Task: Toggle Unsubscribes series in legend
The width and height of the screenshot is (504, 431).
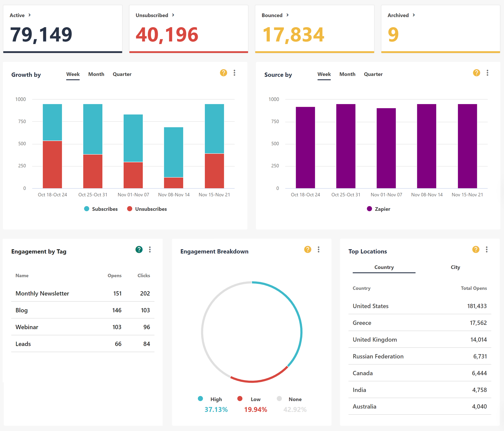Action: pyautogui.click(x=147, y=209)
